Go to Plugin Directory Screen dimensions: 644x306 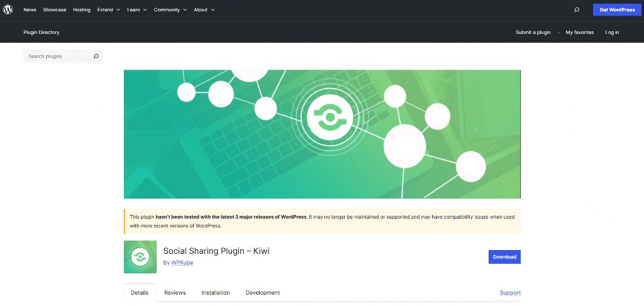(42, 33)
